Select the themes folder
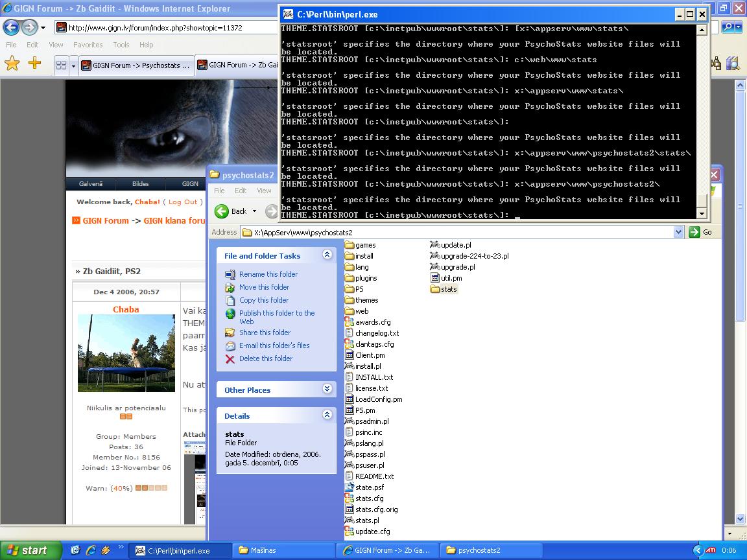 pos(362,300)
